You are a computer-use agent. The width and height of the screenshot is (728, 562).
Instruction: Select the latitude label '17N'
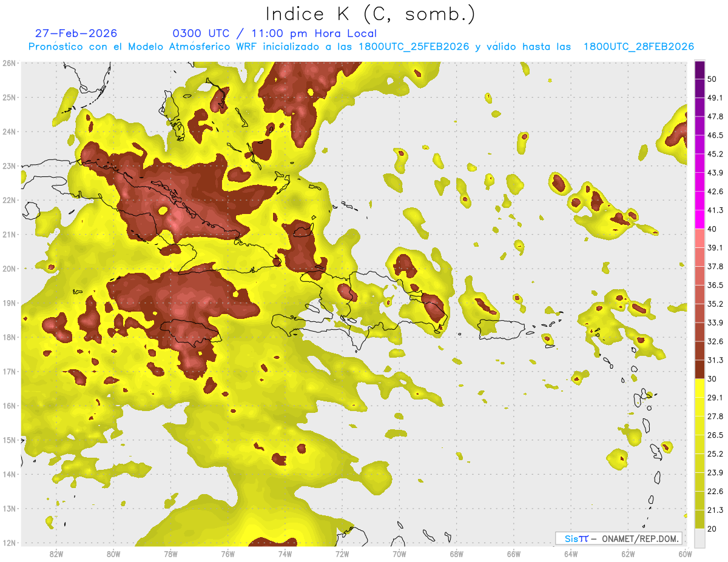tap(8, 372)
